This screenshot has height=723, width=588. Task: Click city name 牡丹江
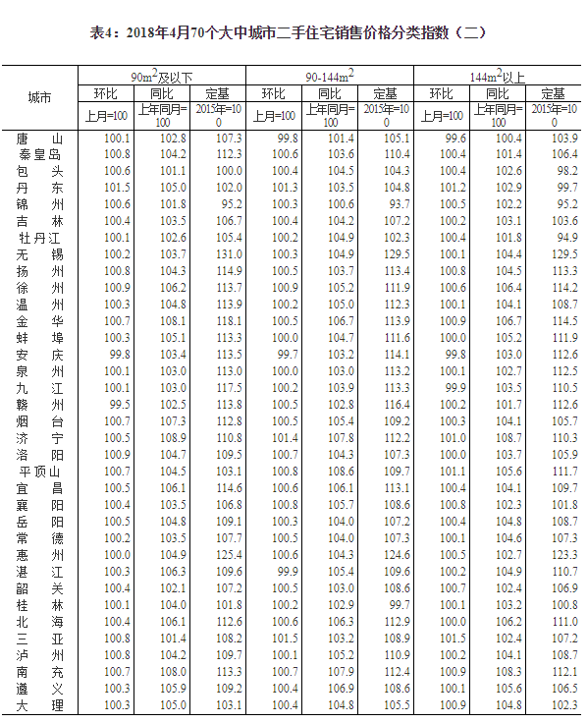[x=39, y=238]
